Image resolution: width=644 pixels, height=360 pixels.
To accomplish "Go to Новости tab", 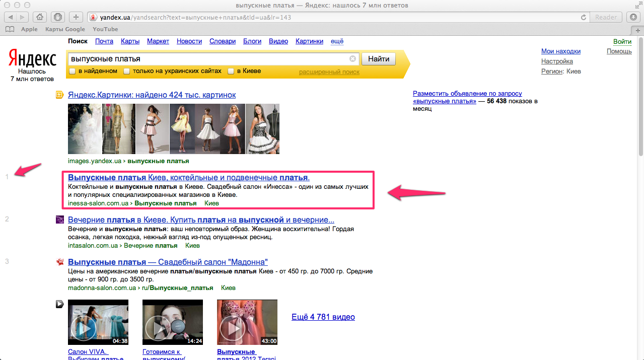I will pyautogui.click(x=189, y=41).
